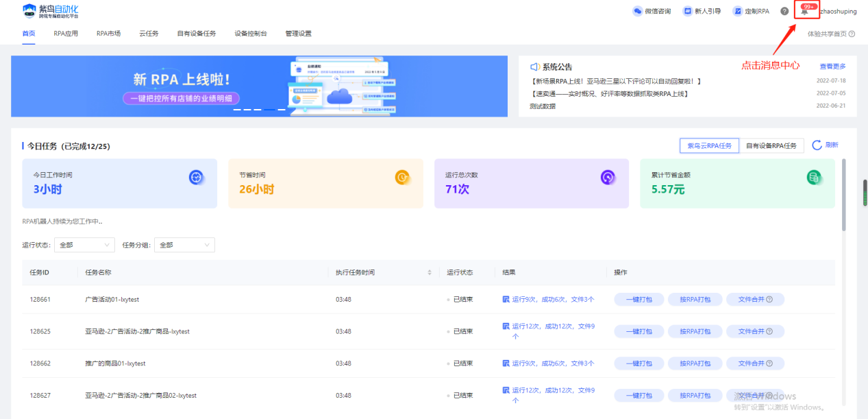The width and height of the screenshot is (868, 419).
Task: Open result link 运行12次 for task 128625
Action: (553, 331)
